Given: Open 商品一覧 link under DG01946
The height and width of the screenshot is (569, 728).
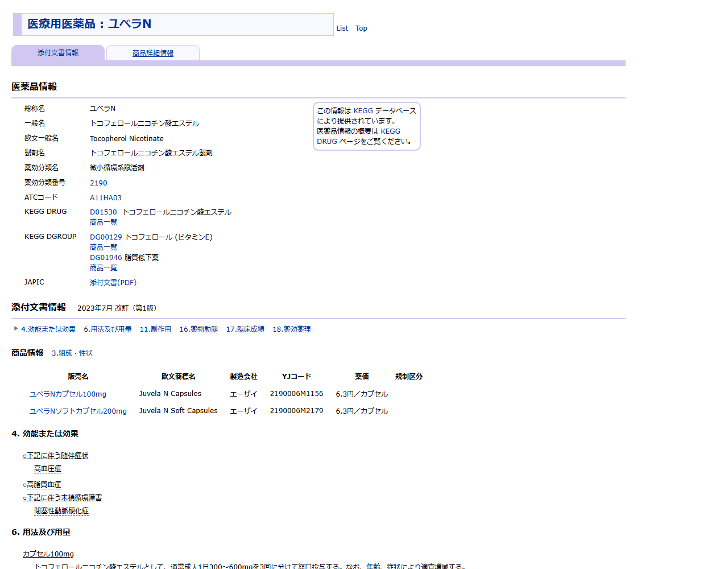Looking at the screenshot, I should (x=104, y=268).
